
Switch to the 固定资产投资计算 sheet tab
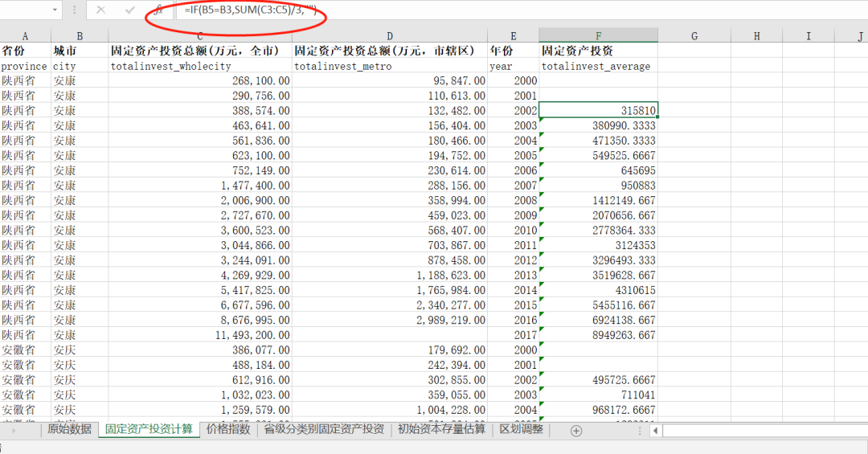point(149,430)
